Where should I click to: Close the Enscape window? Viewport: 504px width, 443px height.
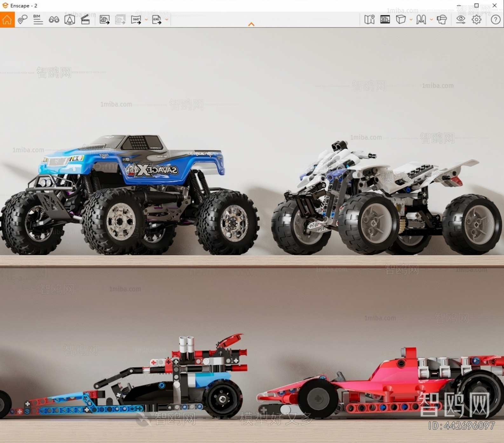tap(494, 5)
